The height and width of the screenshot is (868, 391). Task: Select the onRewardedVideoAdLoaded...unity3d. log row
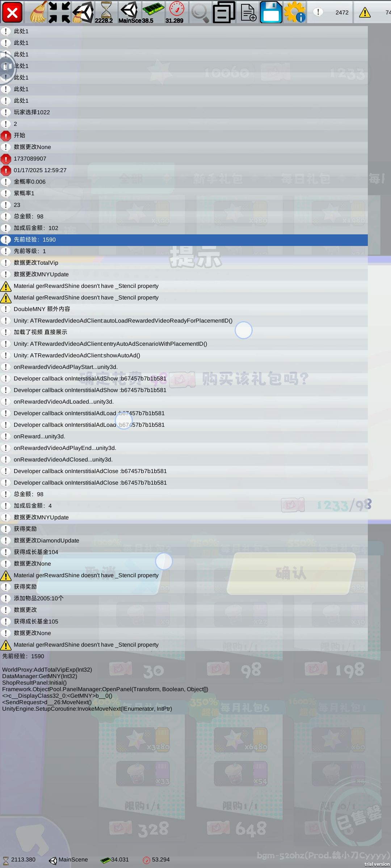pos(184,402)
